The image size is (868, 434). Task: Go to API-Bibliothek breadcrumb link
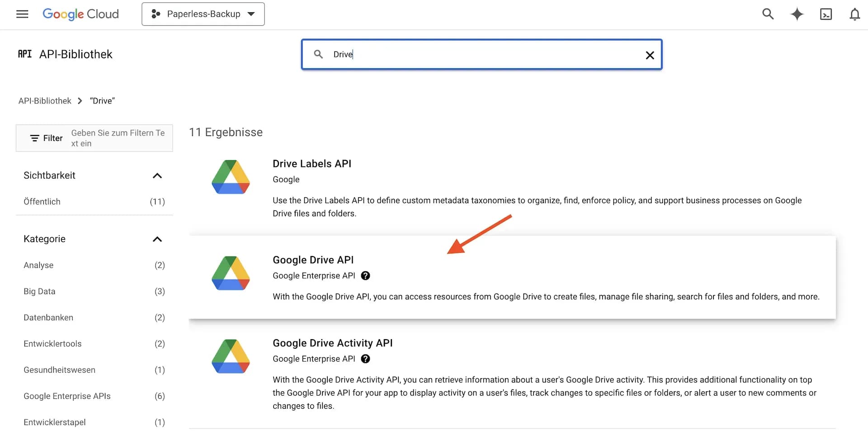point(45,101)
